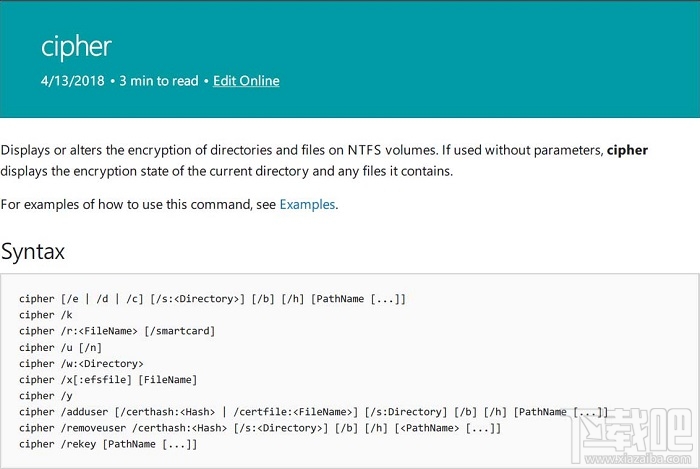Click the 4/13/2018 date text
Viewport: 700px width, 469px height.
72,81
